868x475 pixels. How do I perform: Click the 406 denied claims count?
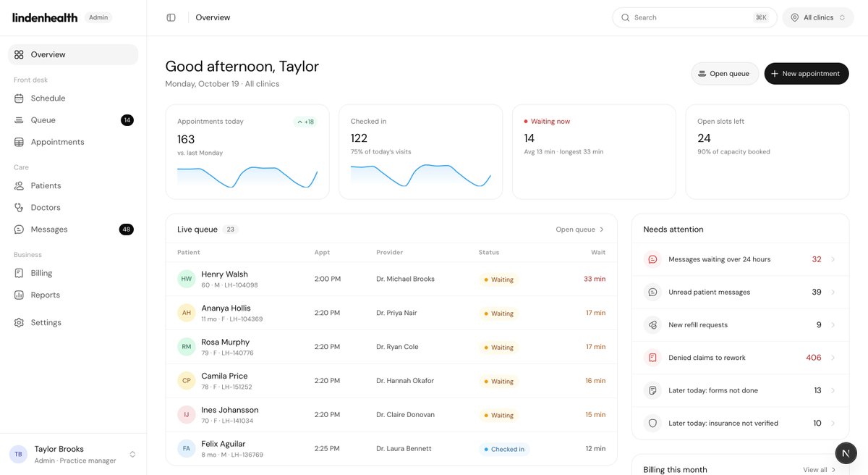pyautogui.click(x=814, y=358)
